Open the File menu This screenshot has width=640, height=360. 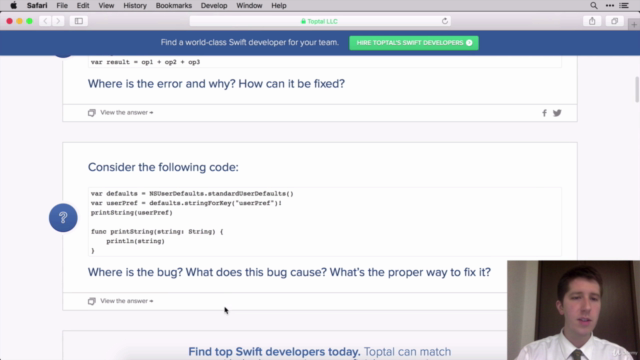coord(62,6)
